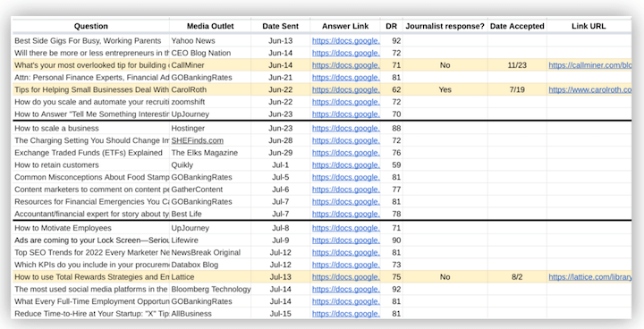The width and height of the screenshot is (644, 329).
Task: Select the 'Lifewire' outlet cell
Action: (x=210, y=240)
